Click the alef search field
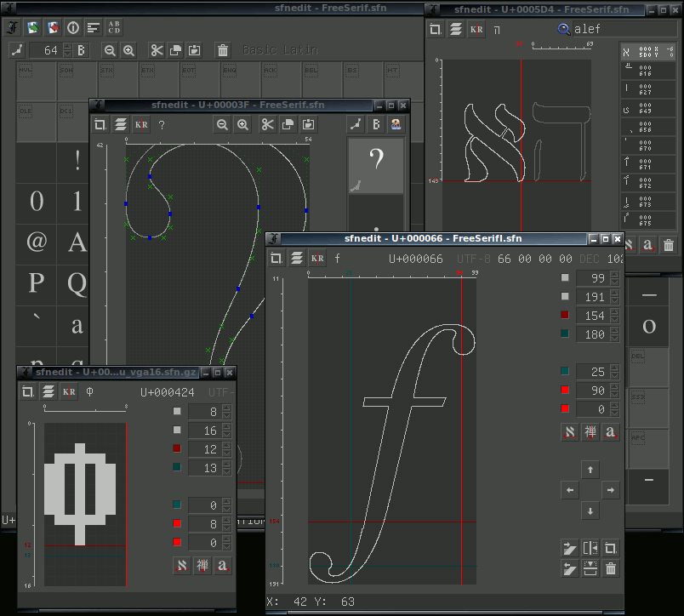Screen dimensions: 684x616 tap(624, 29)
